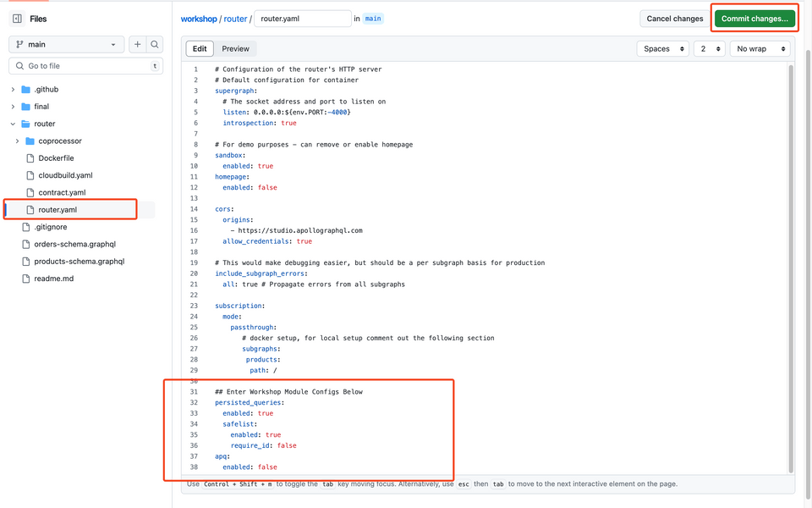Image resolution: width=812 pixels, height=508 pixels.
Task: Collapse the router folder chevron
Action: click(13, 124)
